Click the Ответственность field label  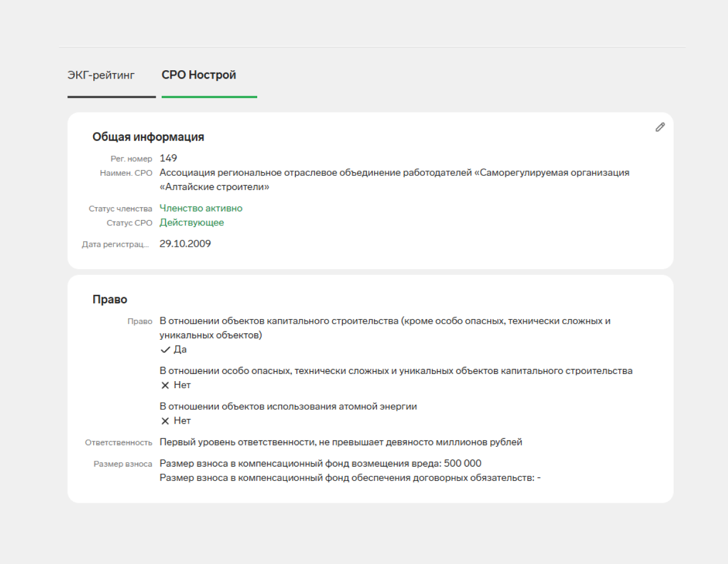[119, 442]
